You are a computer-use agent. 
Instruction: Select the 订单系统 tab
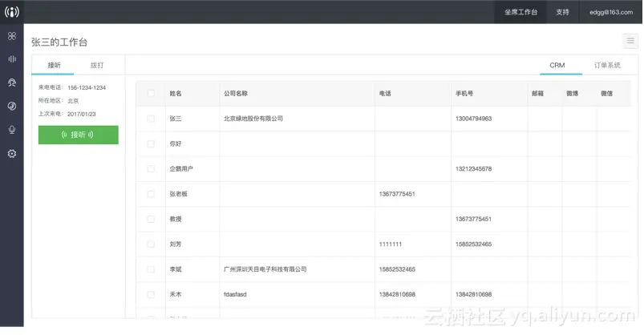click(x=607, y=65)
